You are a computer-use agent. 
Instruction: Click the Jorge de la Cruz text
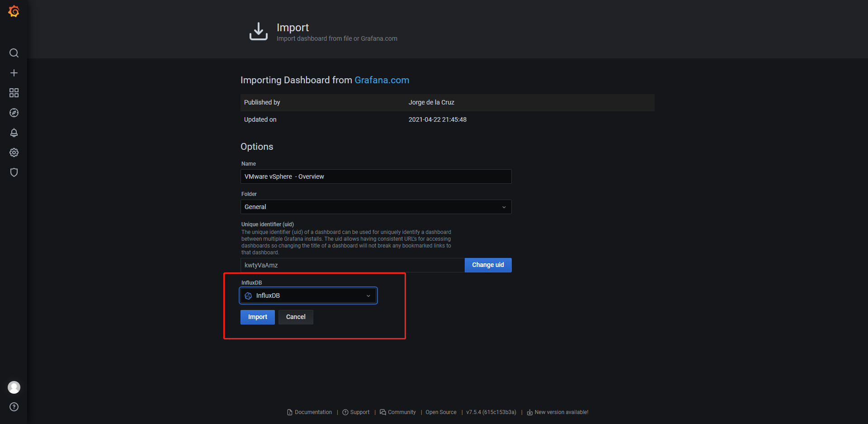[431, 102]
